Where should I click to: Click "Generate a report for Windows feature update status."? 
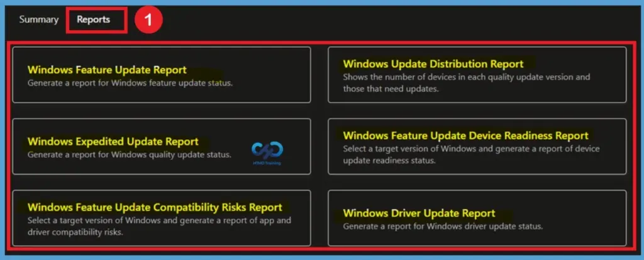click(130, 82)
